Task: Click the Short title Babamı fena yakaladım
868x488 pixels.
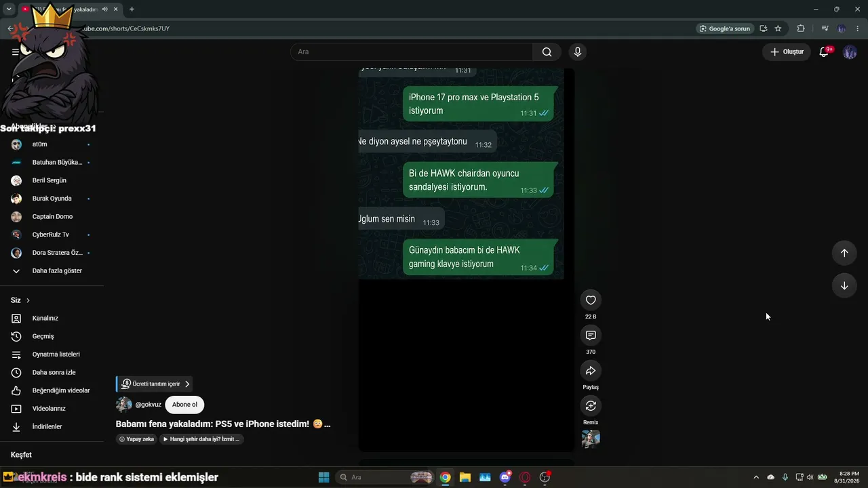Action: (223, 424)
